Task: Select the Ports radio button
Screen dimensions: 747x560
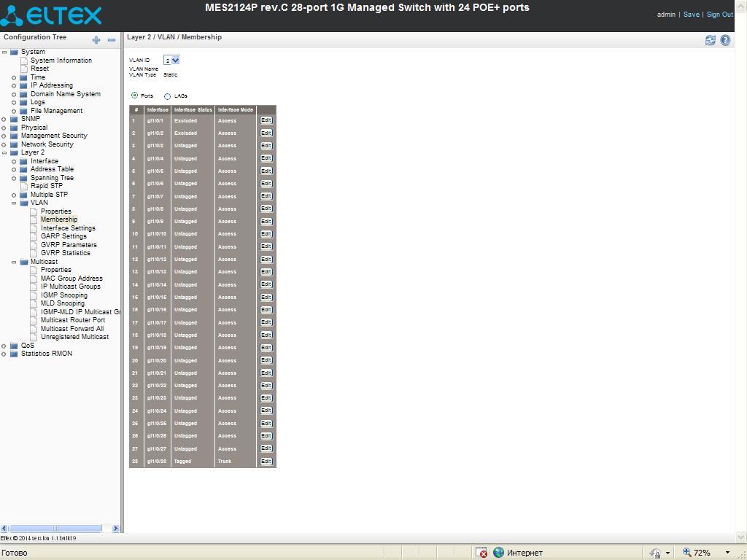Action: point(134,96)
